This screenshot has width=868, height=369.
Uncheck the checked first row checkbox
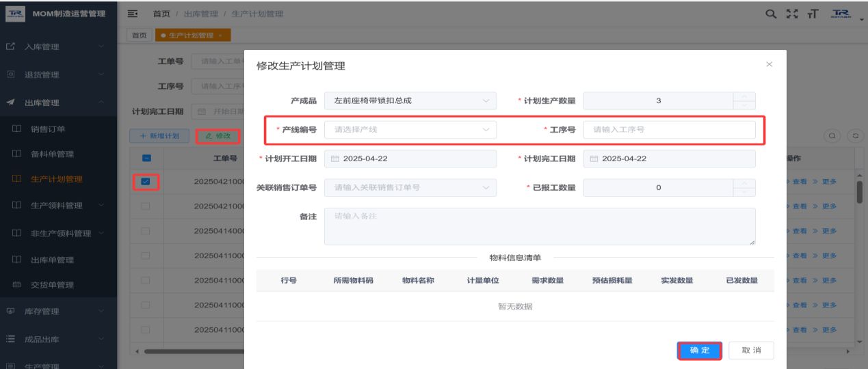pos(146,182)
